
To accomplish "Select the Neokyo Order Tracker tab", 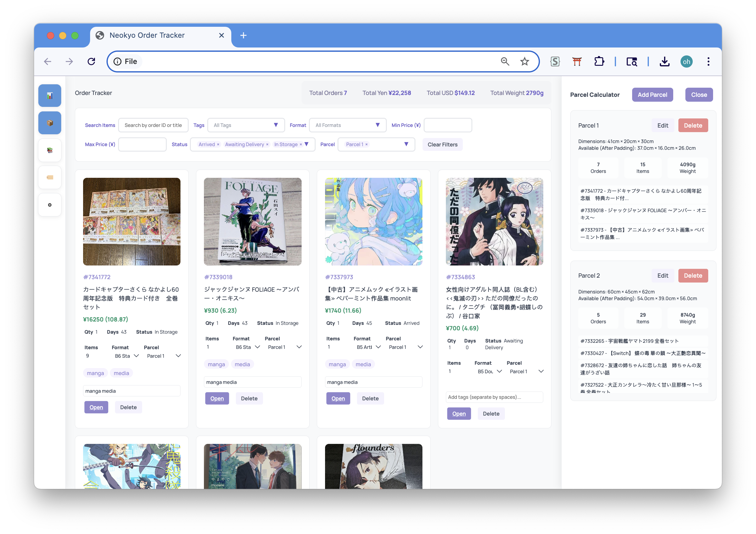I will [147, 35].
